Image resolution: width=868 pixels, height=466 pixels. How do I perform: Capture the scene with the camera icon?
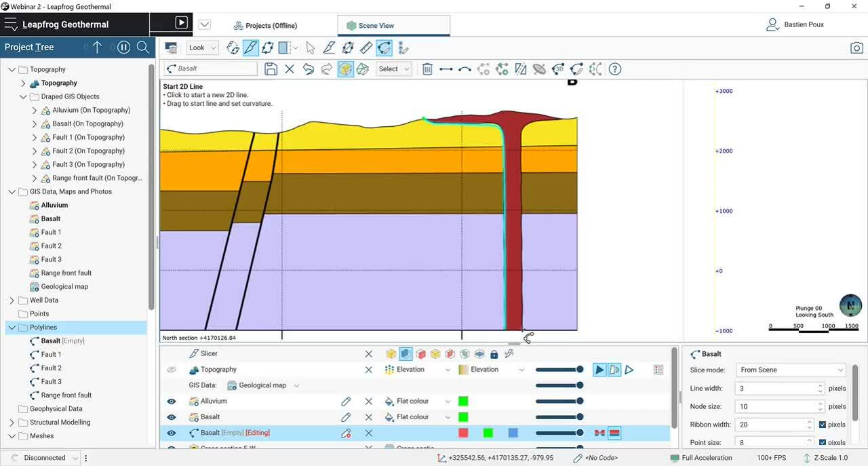[857, 48]
